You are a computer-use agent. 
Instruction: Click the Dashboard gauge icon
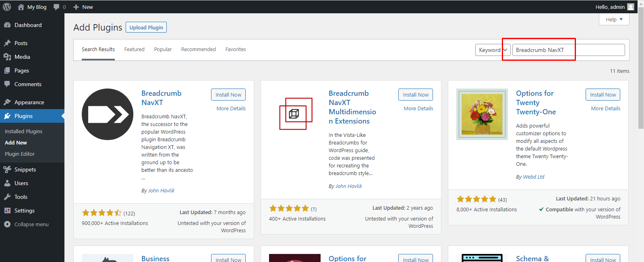click(x=7, y=25)
